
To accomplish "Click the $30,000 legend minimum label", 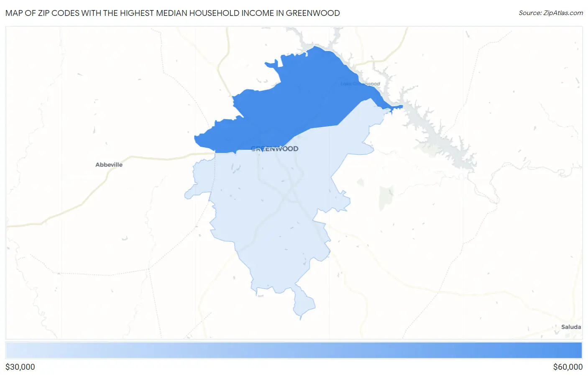I will (20, 367).
